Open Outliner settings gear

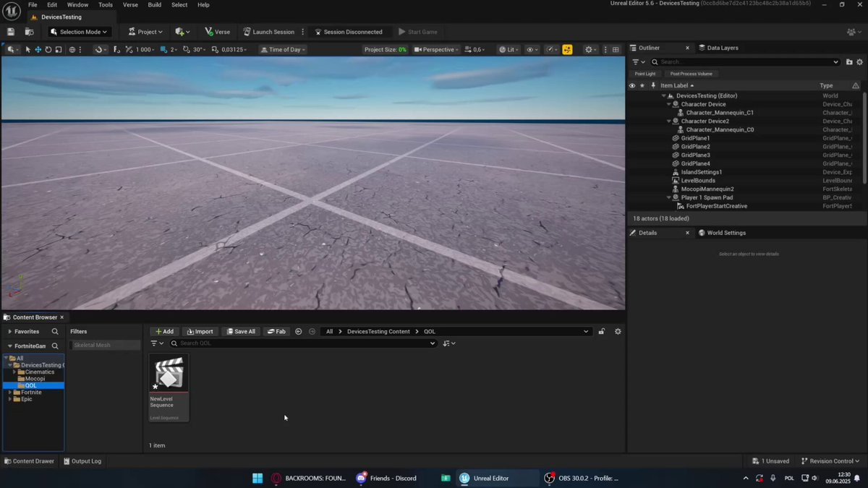coord(860,62)
